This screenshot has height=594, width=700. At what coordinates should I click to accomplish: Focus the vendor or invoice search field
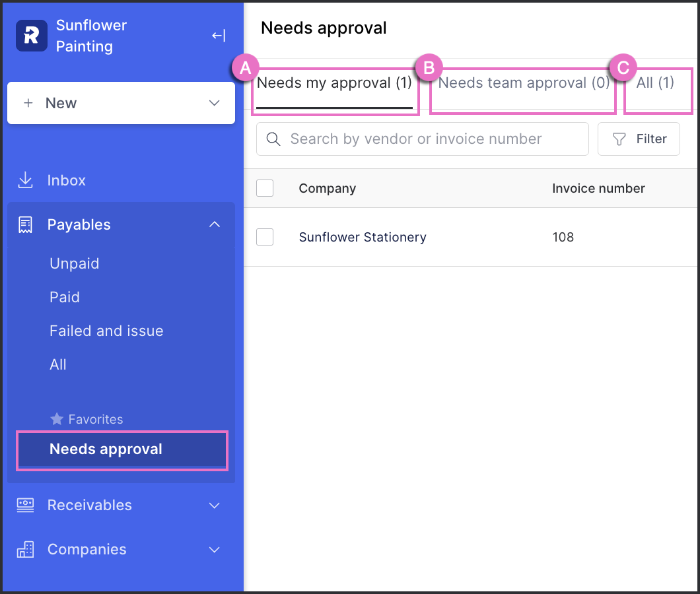(423, 139)
